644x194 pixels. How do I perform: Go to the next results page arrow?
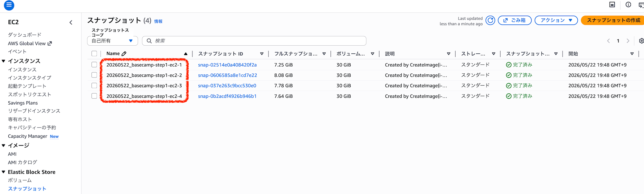[x=628, y=41]
